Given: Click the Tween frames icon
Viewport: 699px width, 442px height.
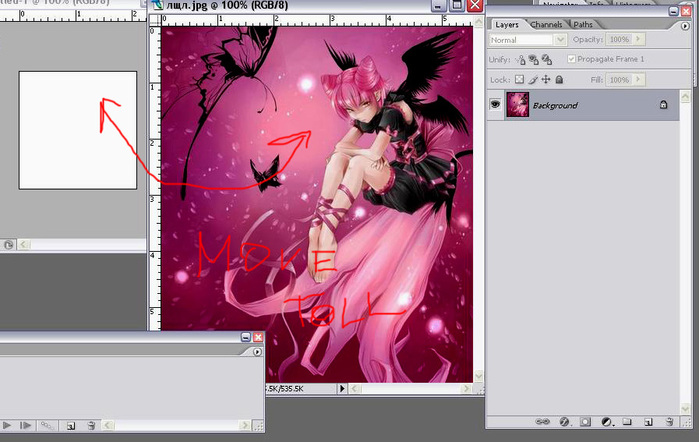Looking at the screenshot, I should pos(47,425).
